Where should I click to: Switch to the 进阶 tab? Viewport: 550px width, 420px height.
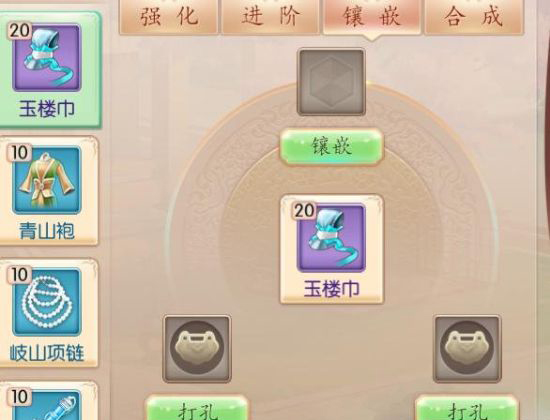coord(270,17)
